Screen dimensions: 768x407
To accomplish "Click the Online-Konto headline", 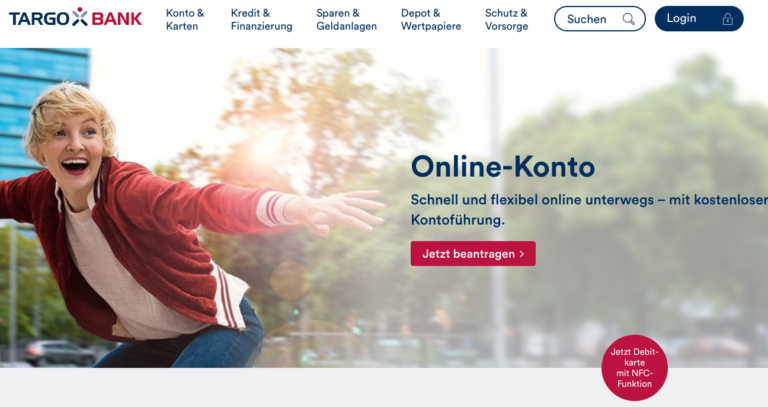I will tap(503, 167).
